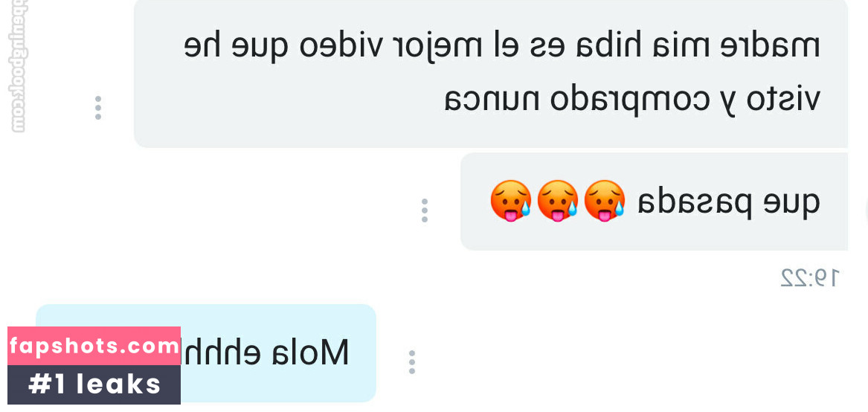
Task: Open the fapshots.com pink banner link
Action: 94,346
